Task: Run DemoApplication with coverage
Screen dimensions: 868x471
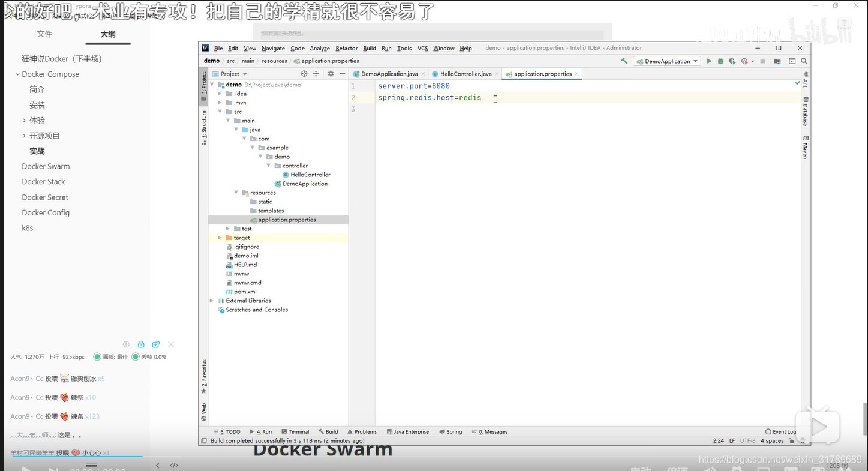Action: click(732, 61)
